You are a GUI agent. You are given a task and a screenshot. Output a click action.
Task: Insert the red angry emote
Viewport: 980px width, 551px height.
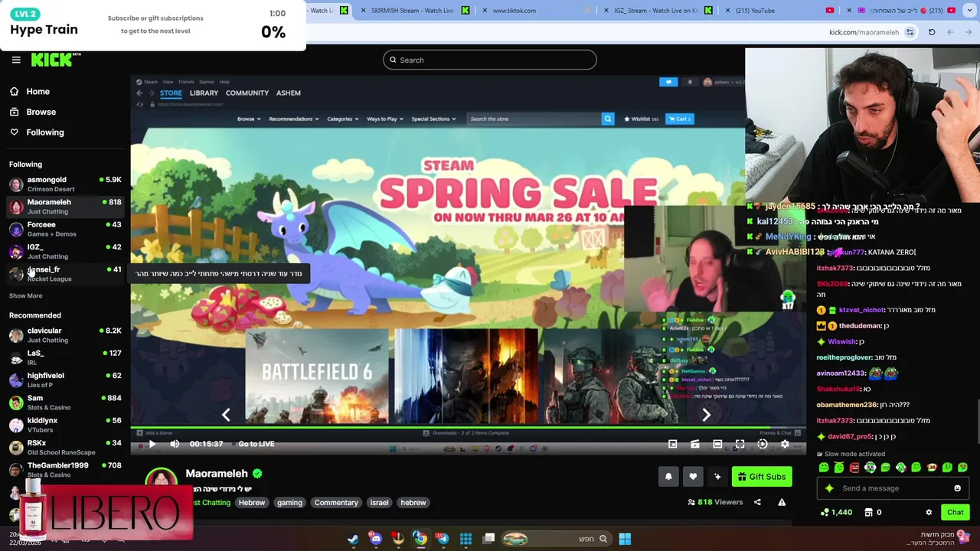(854, 468)
